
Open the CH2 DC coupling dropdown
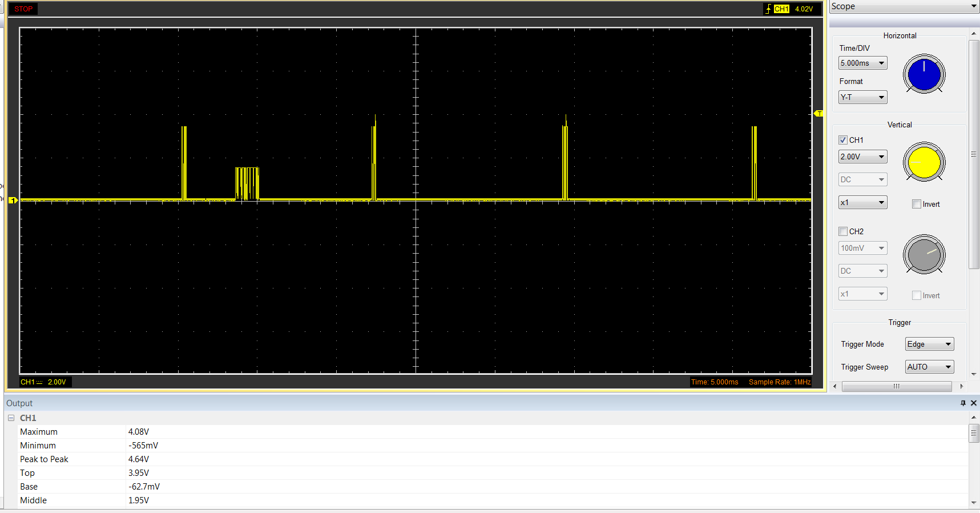point(862,271)
